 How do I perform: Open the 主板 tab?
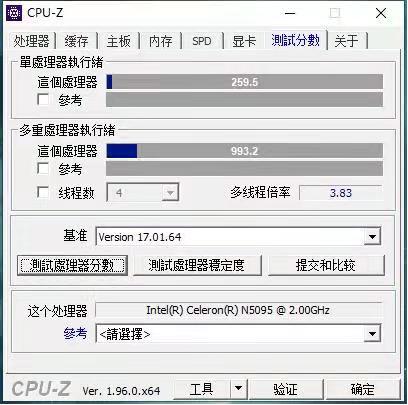pos(118,41)
